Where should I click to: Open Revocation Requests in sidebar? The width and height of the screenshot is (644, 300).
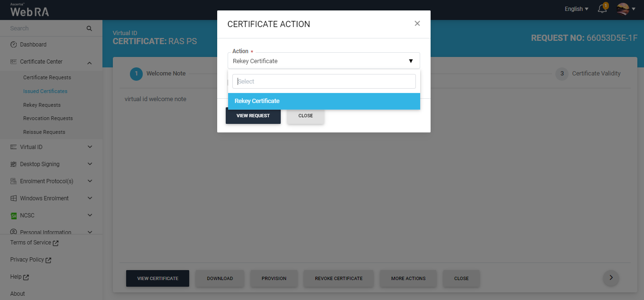click(48, 118)
